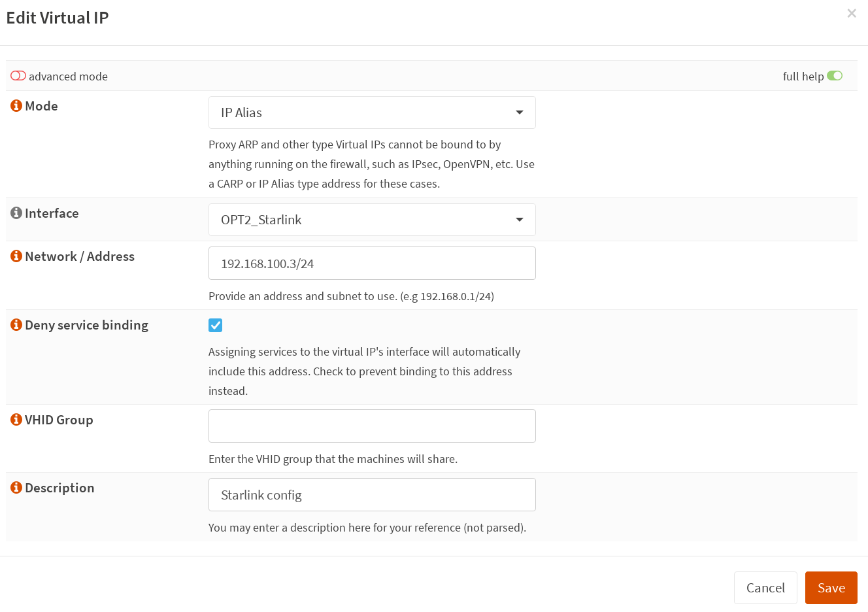Click the info icon beside Deny service binding
The image size is (868, 612).
16,325
